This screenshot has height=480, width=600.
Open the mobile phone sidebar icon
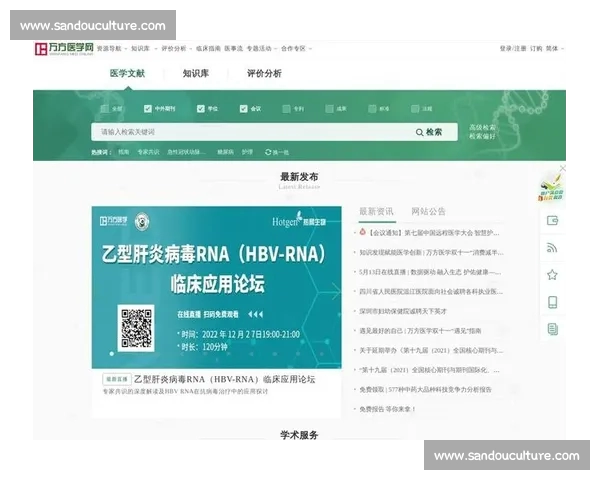tap(552, 302)
